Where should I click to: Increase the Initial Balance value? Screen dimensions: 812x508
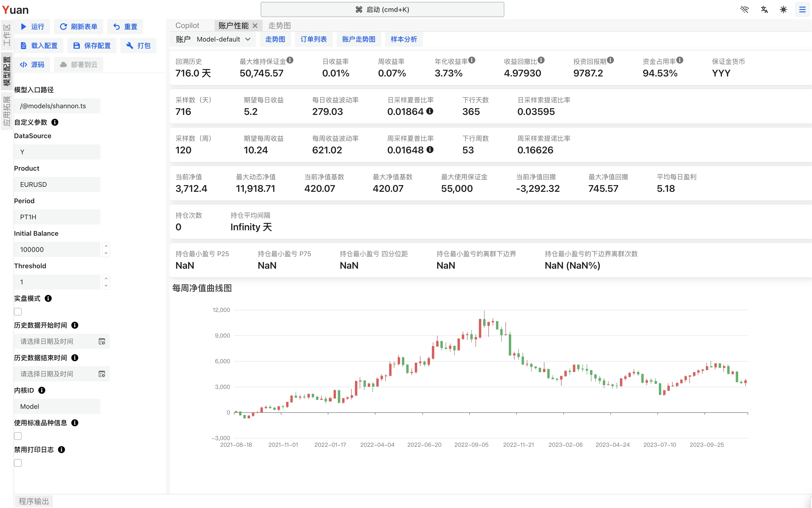(x=106, y=246)
